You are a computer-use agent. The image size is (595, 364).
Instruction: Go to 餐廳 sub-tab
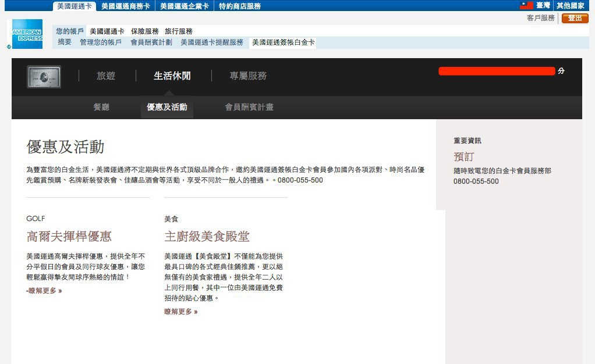tap(101, 107)
